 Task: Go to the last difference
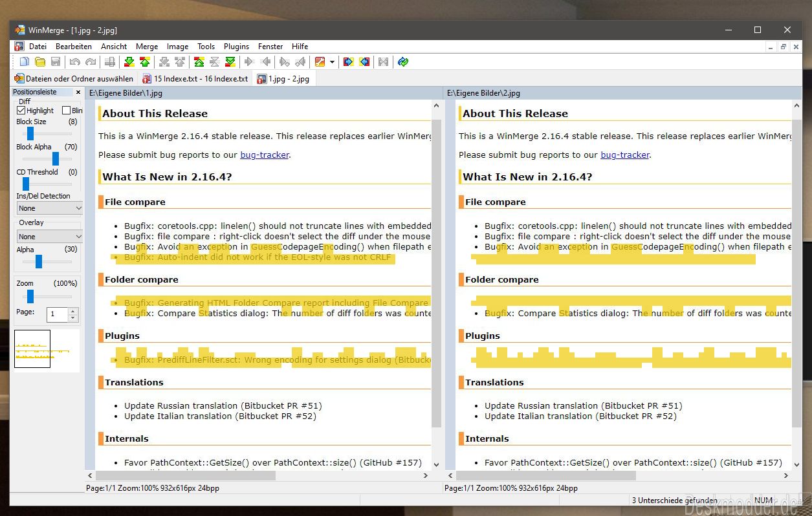pyautogui.click(x=230, y=62)
